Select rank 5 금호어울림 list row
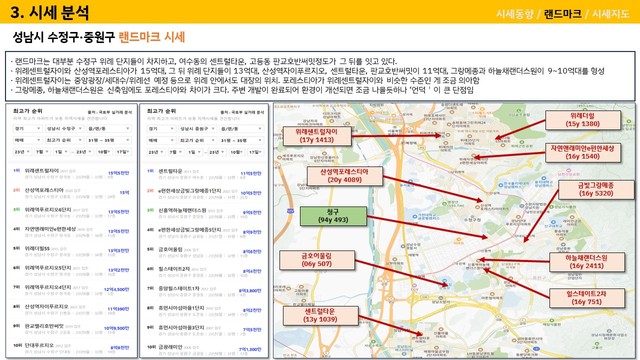The width and height of the screenshot is (640, 360). pos(204,251)
